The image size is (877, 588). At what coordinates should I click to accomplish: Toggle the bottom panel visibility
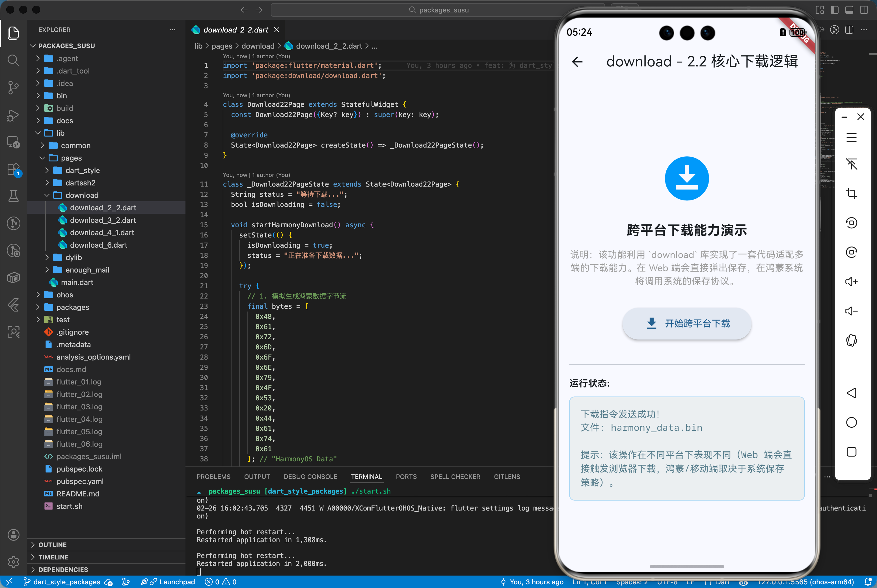pos(850,10)
